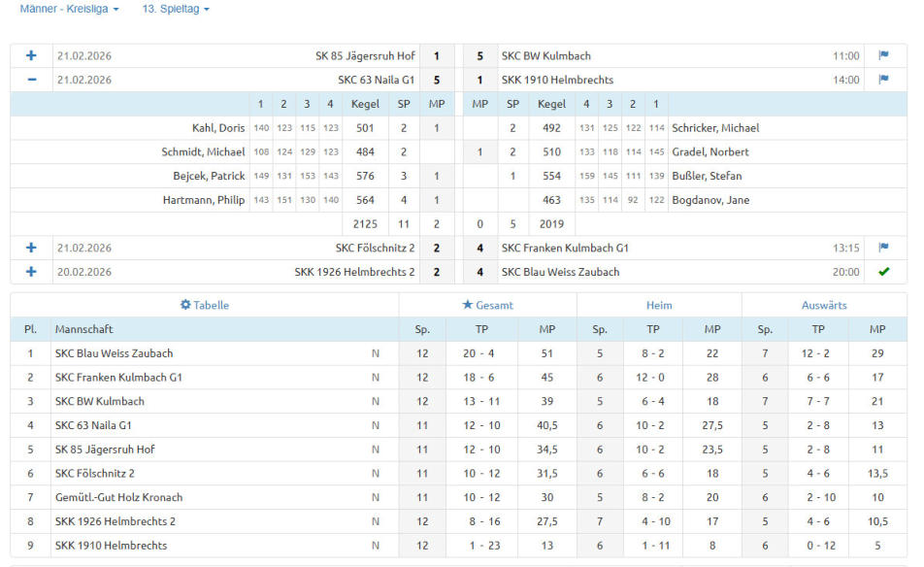The height and width of the screenshot is (567, 924).
Task: Select the Heim table header
Action: pyautogui.click(x=659, y=305)
